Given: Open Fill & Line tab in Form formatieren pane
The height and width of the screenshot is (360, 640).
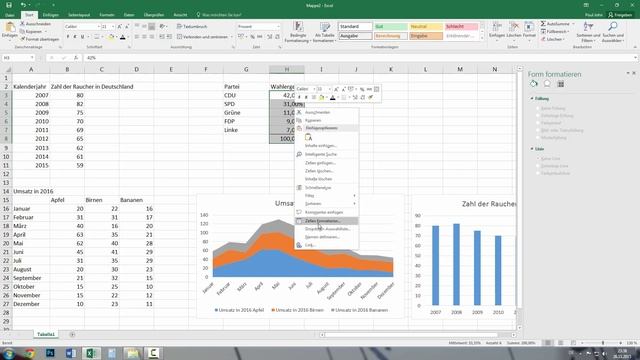Looking at the screenshot, I should (534, 84).
